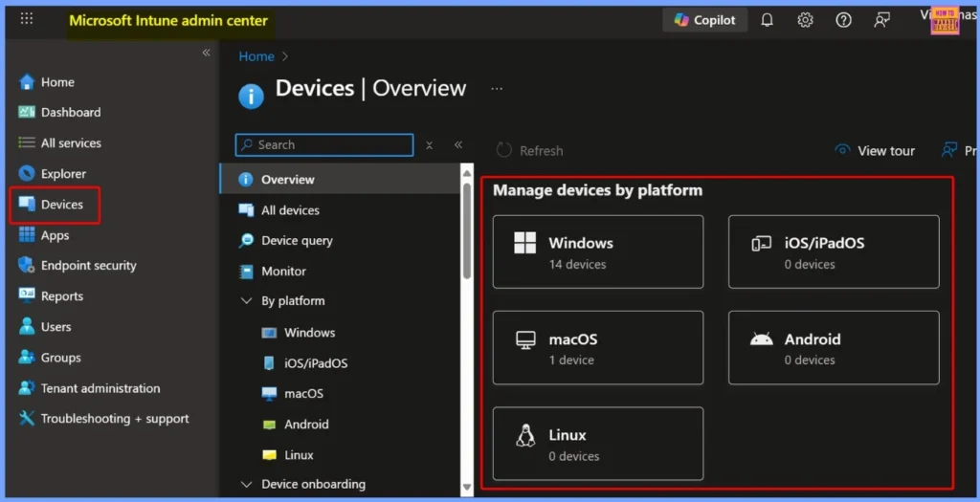Open the help question mark icon
Screen dimensions: 980x502
(843, 20)
